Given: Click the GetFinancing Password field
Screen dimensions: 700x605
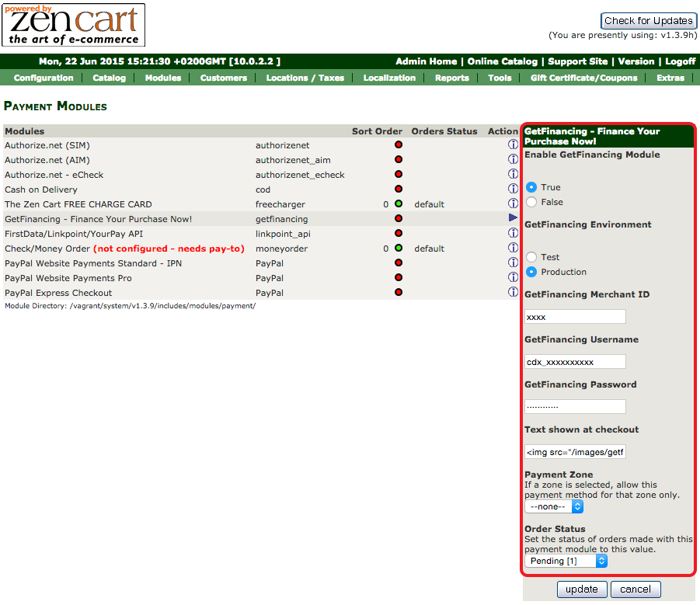Looking at the screenshot, I should click(575, 406).
